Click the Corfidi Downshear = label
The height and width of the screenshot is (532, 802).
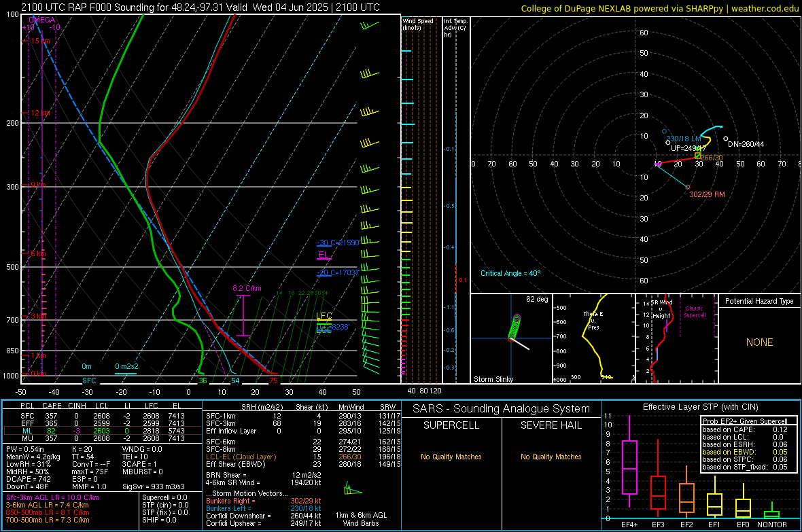point(239,516)
